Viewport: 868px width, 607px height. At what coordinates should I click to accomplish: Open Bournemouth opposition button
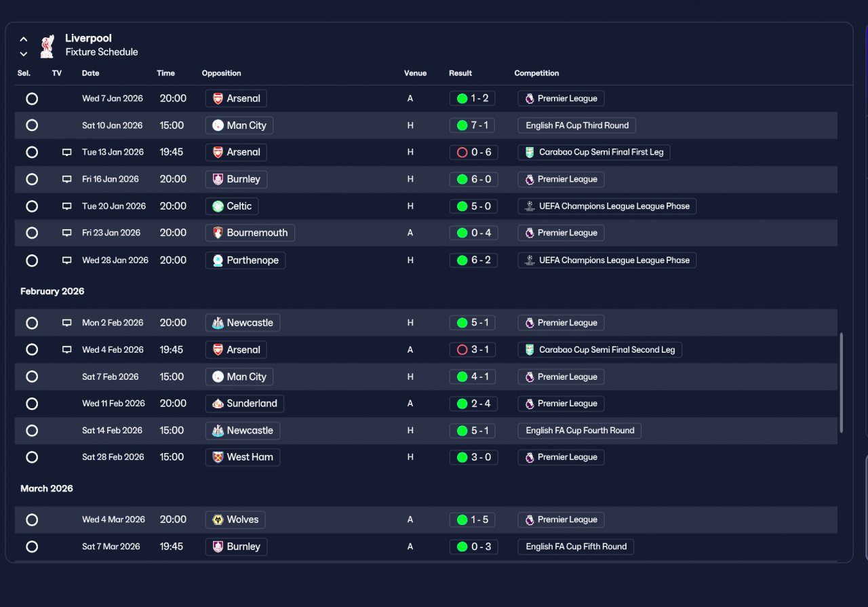pos(250,233)
